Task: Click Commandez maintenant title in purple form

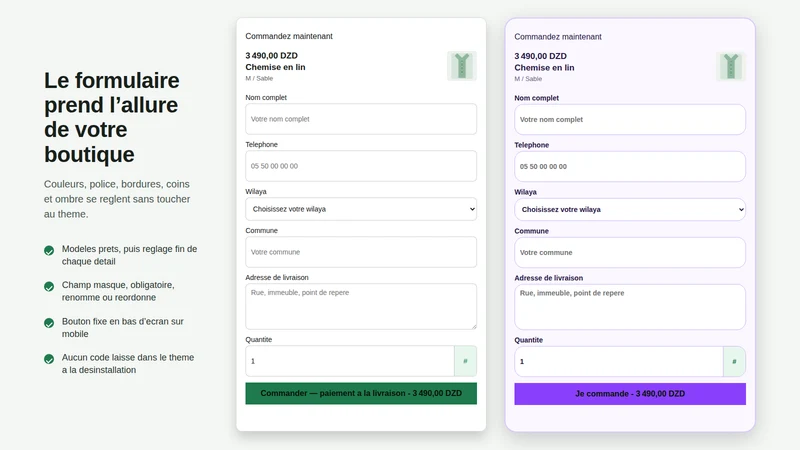Action: tap(558, 37)
